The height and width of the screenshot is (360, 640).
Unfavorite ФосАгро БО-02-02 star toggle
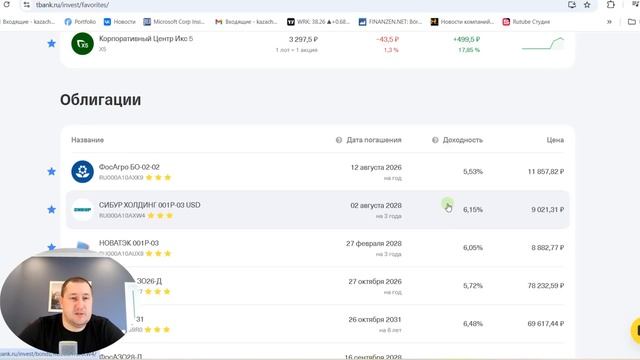click(51, 171)
